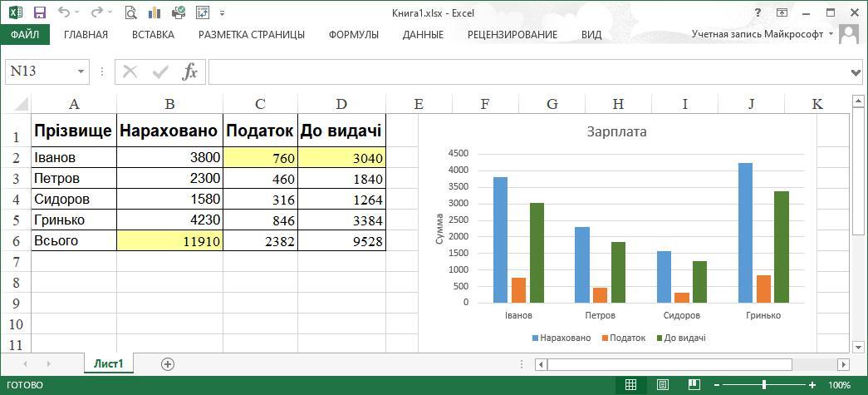Select cell containing Всього
The height and width of the screenshot is (395, 868).
click(x=74, y=241)
